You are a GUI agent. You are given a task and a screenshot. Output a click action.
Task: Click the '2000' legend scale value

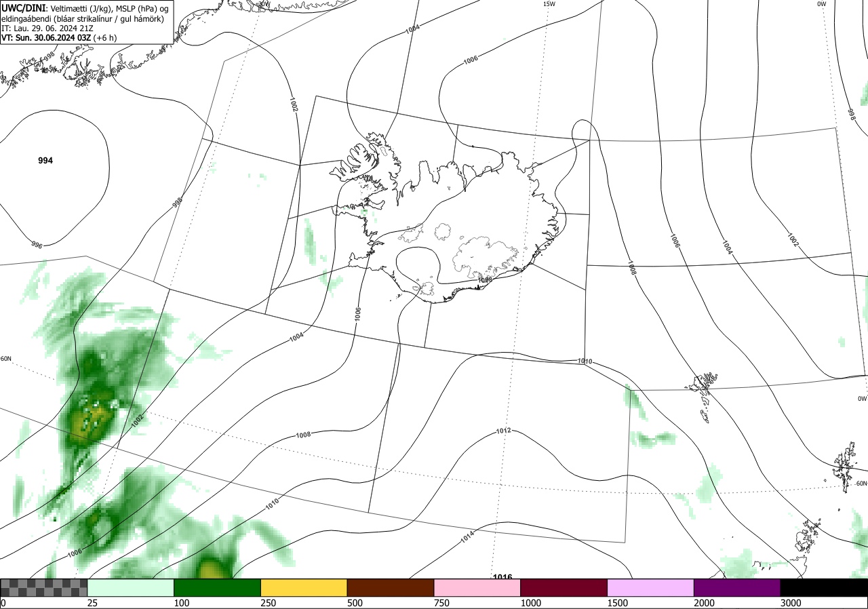tap(705, 603)
